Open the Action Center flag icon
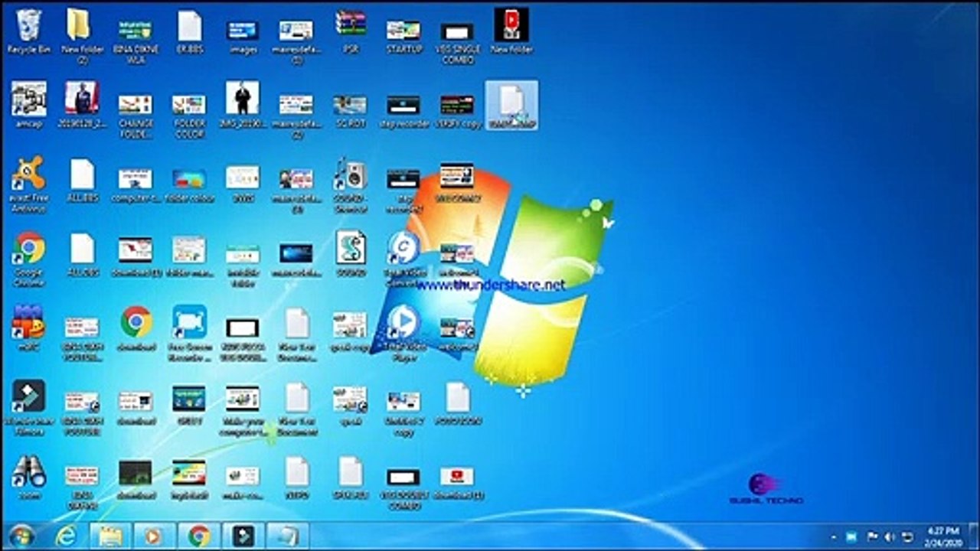This screenshot has height=551, width=980. [x=872, y=536]
